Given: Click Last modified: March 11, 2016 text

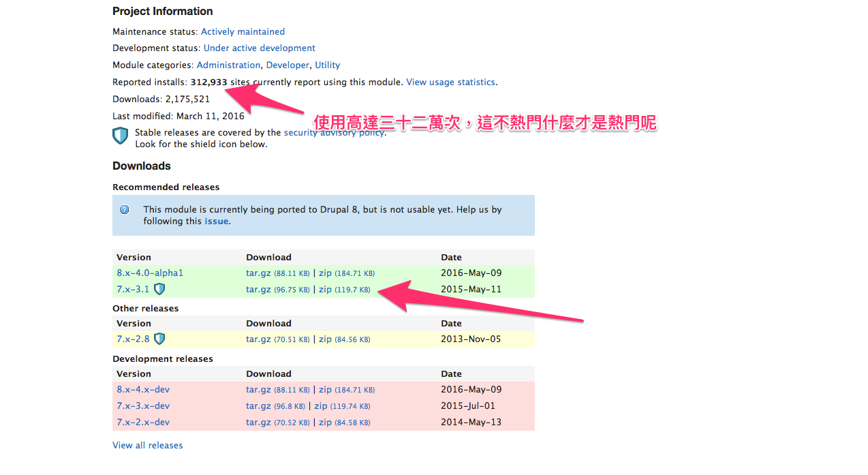Looking at the screenshot, I should click(179, 116).
